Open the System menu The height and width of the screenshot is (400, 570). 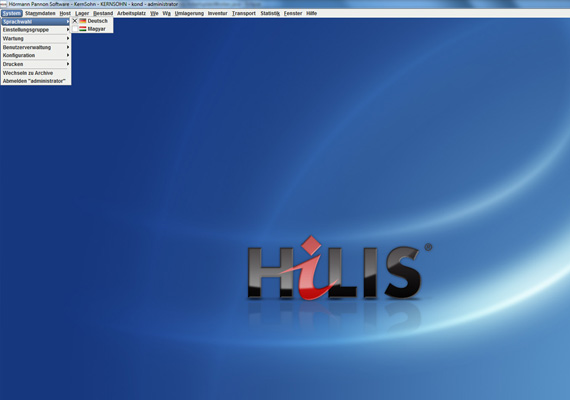click(x=11, y=13)
